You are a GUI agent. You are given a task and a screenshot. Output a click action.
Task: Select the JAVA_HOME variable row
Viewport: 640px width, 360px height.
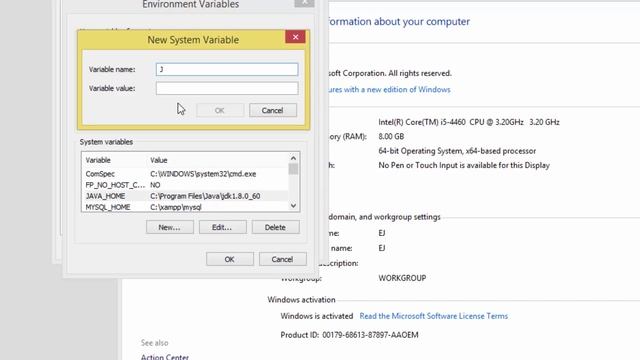[185, 196]
